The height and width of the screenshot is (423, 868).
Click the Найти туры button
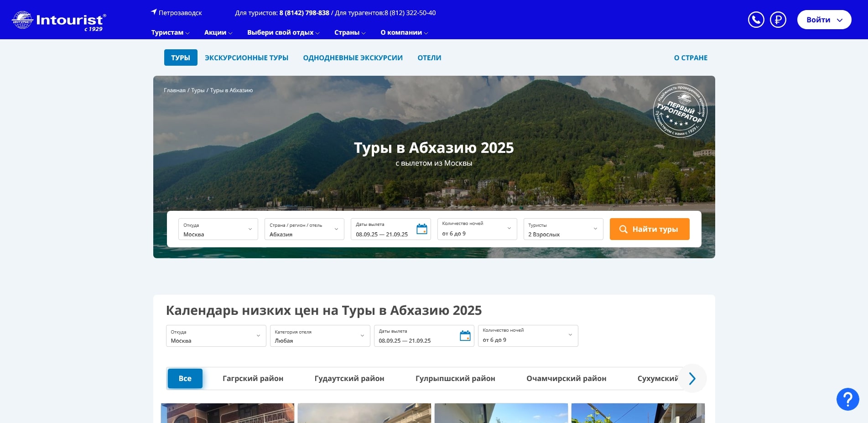pos(649,229)
